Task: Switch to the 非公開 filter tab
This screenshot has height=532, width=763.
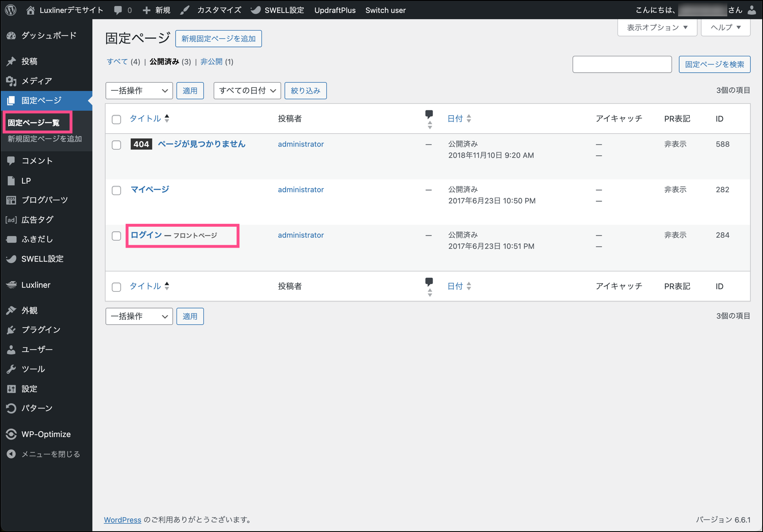Action: (211, 62)
